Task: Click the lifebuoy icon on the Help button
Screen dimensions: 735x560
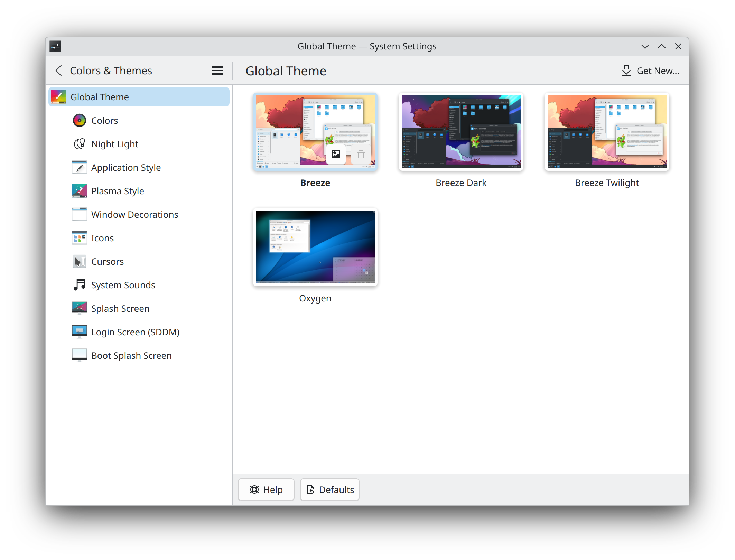Action: tap(254, 489)
